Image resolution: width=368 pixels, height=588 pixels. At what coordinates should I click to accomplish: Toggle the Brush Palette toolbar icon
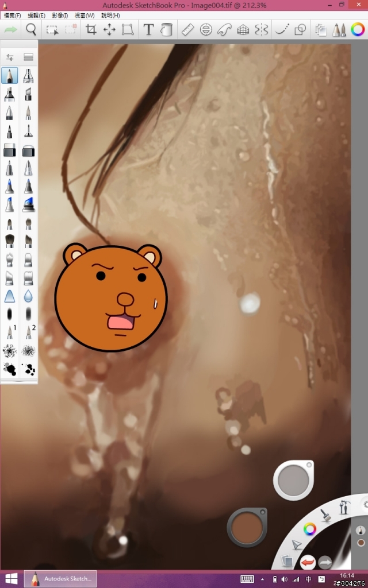(x=339, y=29)
